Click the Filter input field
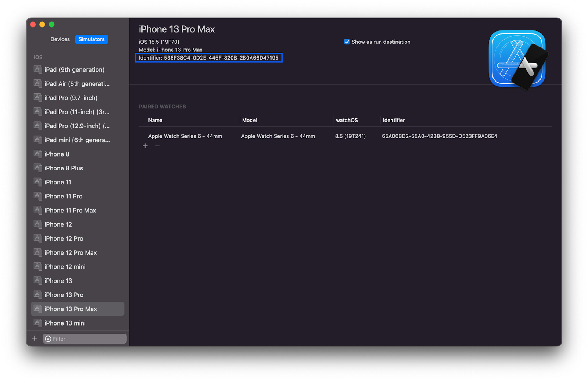Screen dimensions: 588x381 click(x=85, y=339)
